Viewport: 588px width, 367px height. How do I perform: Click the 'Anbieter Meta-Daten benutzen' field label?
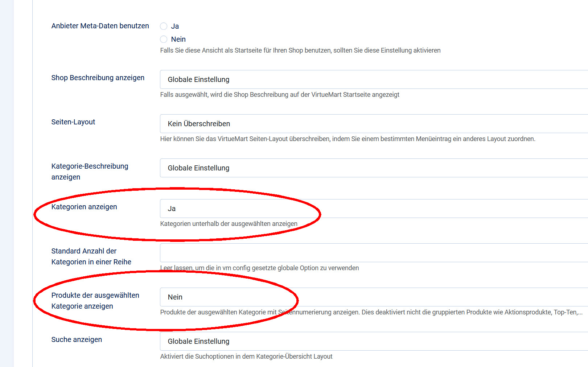(x=100, y=26)
